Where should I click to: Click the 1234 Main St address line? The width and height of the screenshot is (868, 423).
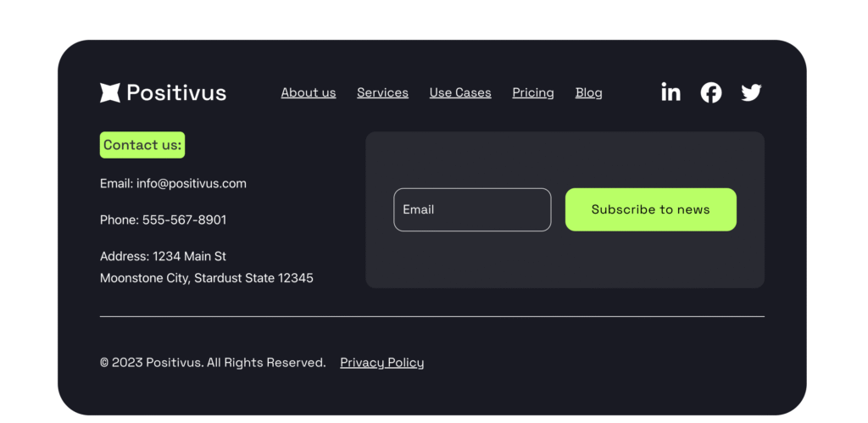[189, 256]
